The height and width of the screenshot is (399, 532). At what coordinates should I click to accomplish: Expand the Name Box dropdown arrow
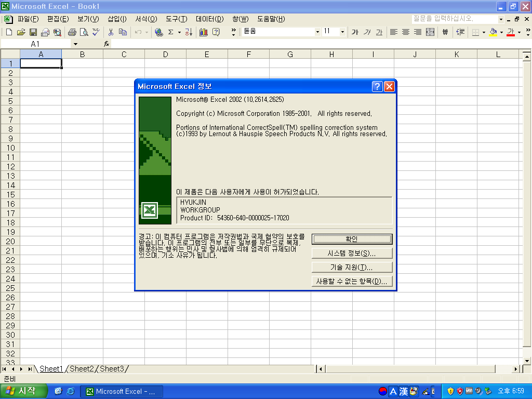pyautogui.click(x=75, y=44)
